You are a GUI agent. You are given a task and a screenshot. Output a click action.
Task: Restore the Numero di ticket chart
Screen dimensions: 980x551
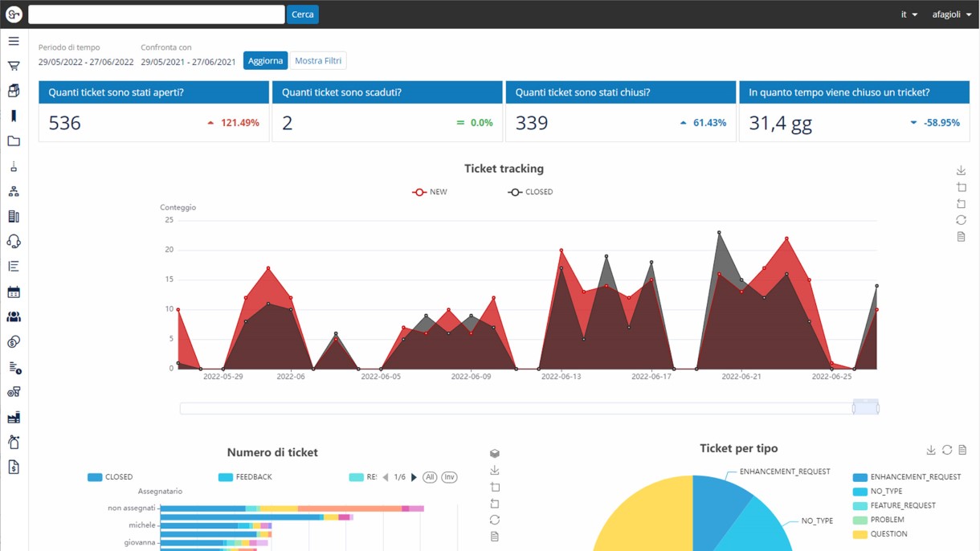click(x=495, y=520)
